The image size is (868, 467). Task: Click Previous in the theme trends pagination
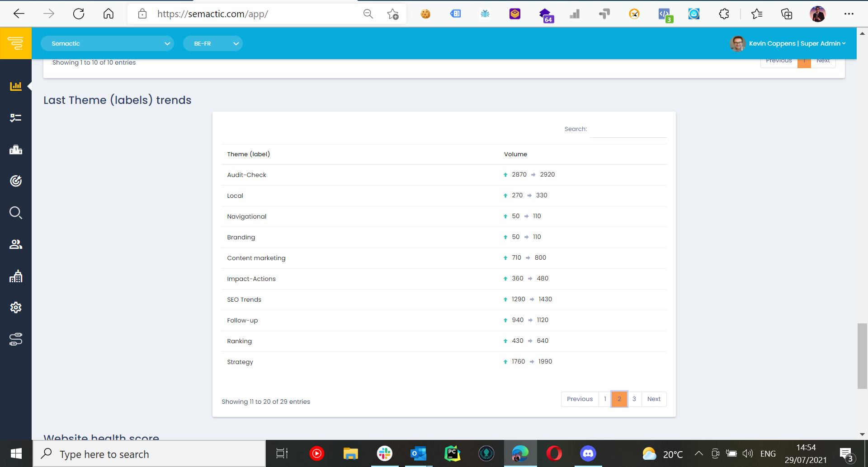(580, 399)
